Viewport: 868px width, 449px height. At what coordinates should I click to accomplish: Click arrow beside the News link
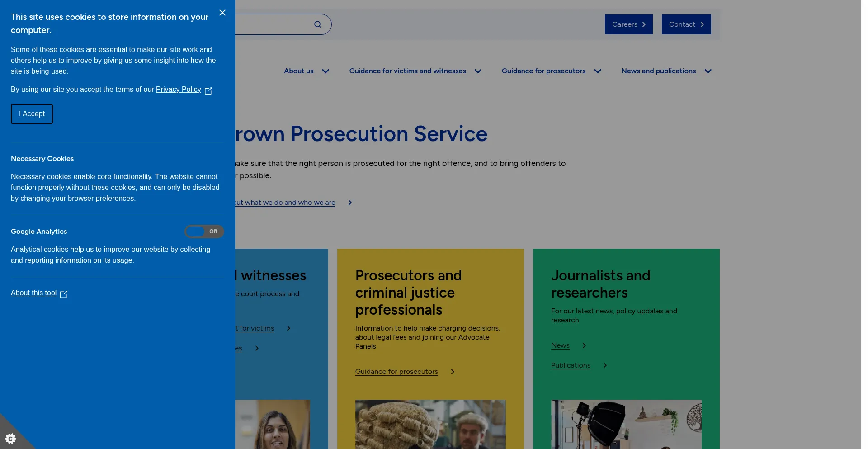point(584,345)
